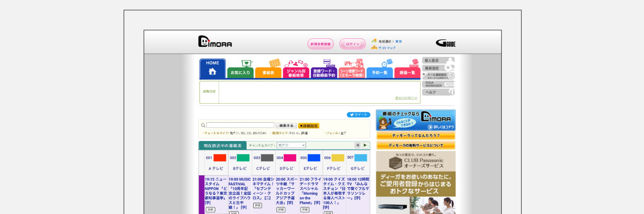Select channel 003 gray swatch

click(x=267, y=158)
